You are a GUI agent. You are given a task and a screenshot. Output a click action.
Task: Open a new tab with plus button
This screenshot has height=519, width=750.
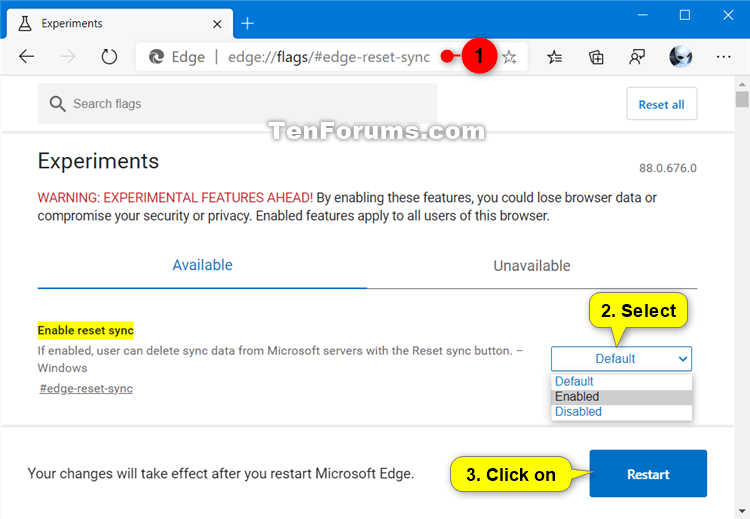pyautogui.click(x=247, y=23)
